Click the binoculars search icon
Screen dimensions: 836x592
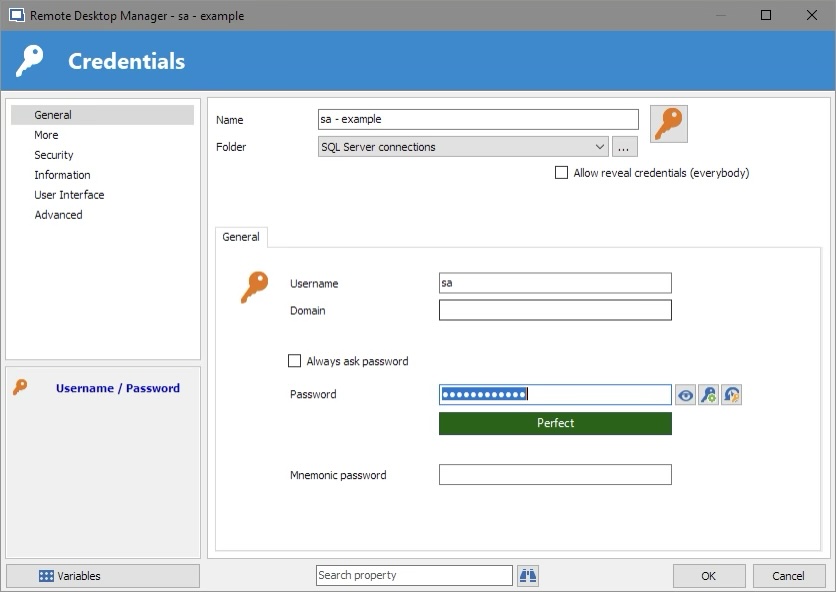pos(528,575)
